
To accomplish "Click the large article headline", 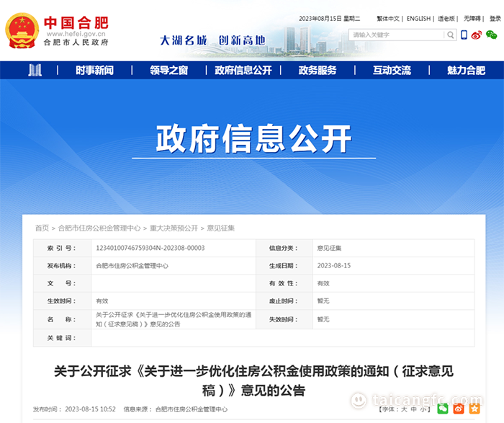I will (x=253, y=381).
